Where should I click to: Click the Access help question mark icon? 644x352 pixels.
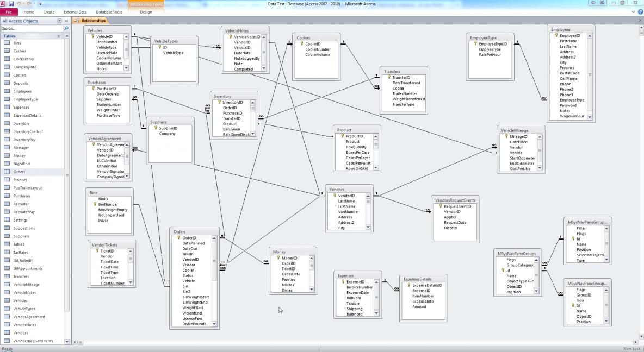[640, 12]
